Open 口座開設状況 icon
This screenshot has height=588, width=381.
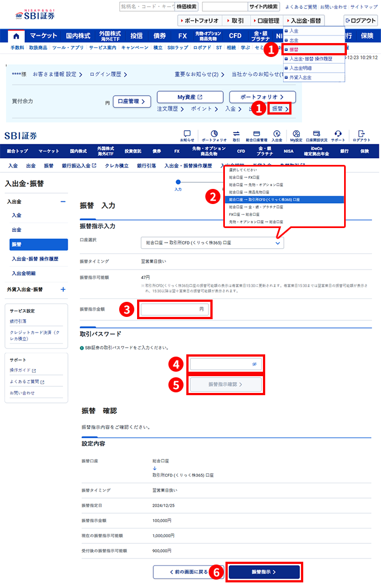[x=317, y=136]
